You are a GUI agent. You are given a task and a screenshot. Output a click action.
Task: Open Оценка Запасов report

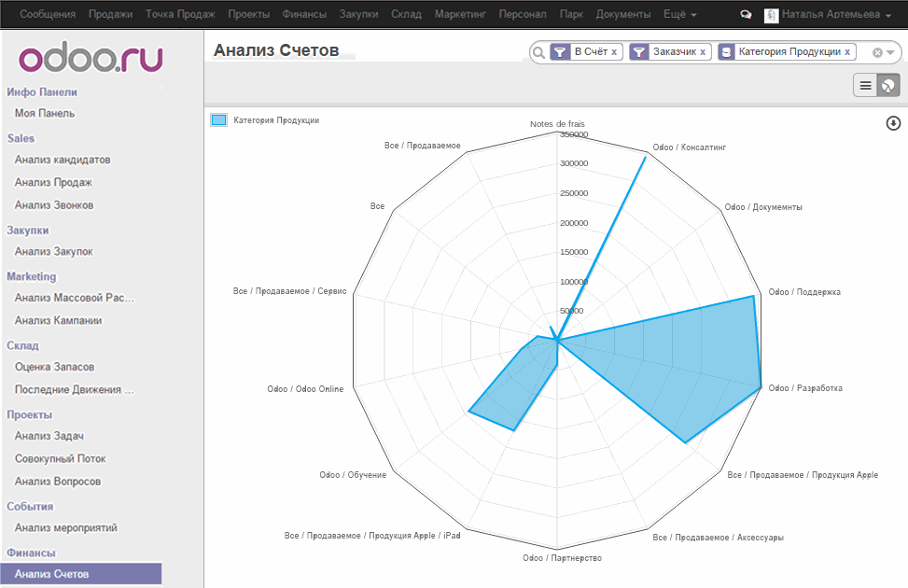click(x=54, y=367)
